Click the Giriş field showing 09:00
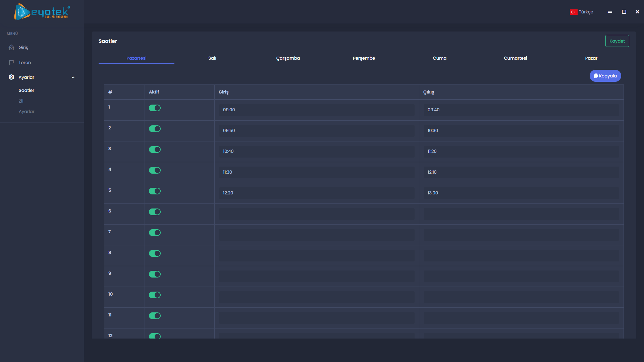 pyautogui.click(x=317, y=110)
